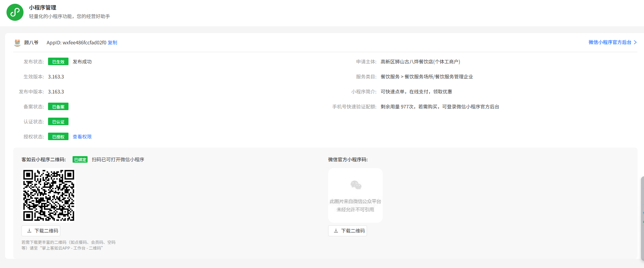Image resolution: width=644 pixels, height=268 pixels.
Task: Click the 客如云 mini program QR code image
Action: tap(49, 195)
